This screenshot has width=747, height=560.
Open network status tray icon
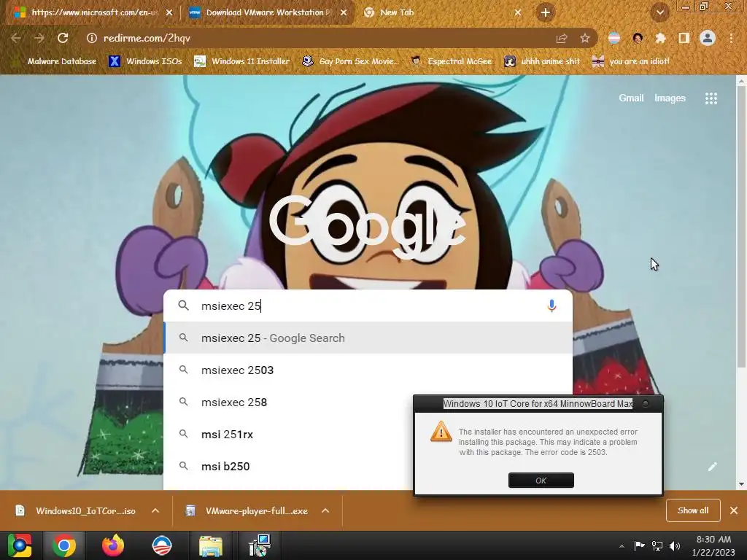point(657,545)
